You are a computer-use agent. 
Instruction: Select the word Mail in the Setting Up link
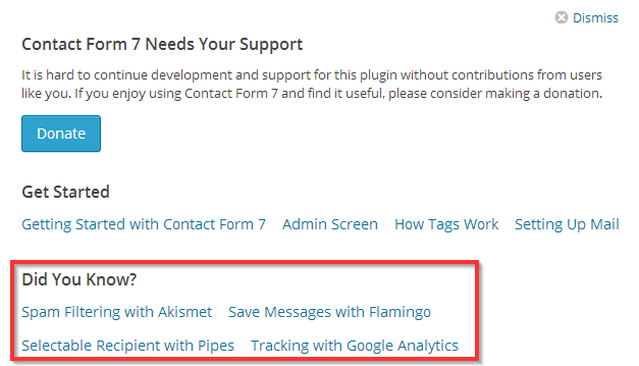[605, 224]
